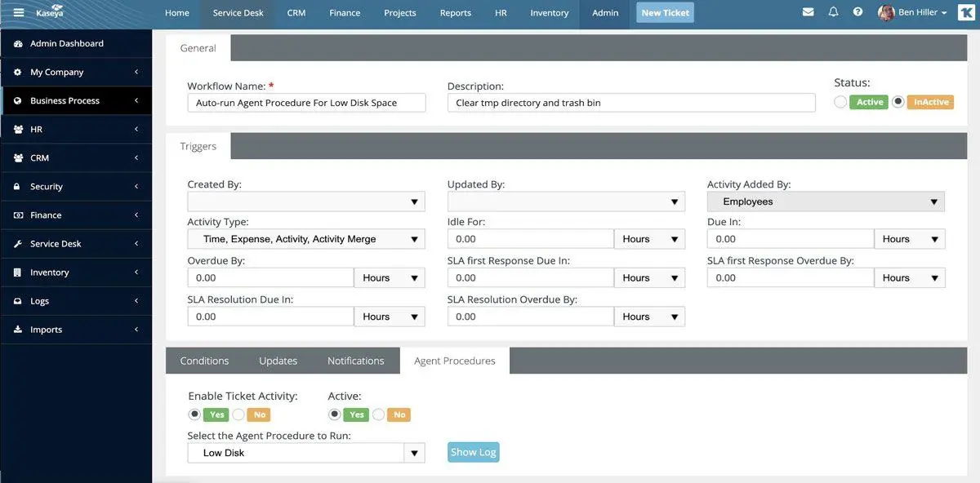Open Admin Dashboard from sidebar icon

[x=18, y=44]
